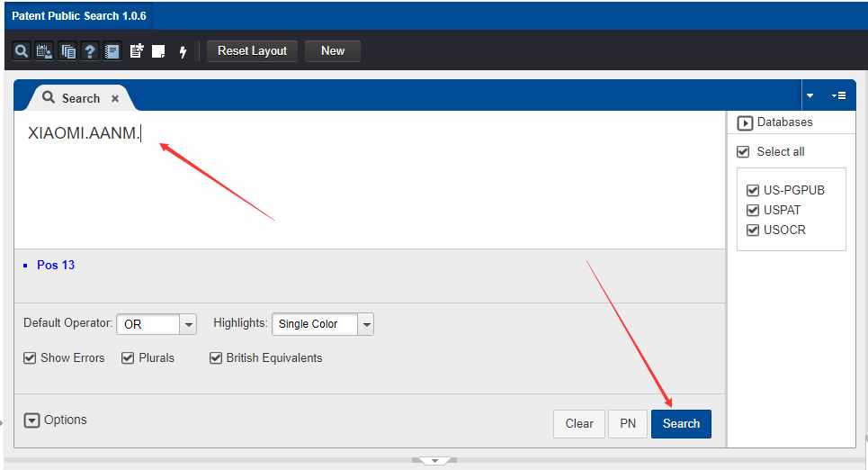Click the magnifier search icon in toolbar

click(x=21, y=51)
